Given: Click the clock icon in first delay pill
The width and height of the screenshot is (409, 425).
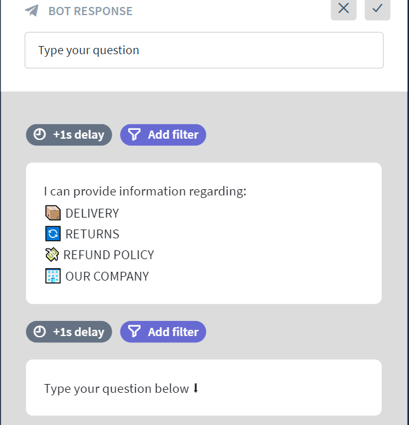Looking at the screenshot, I should (40, 135).
